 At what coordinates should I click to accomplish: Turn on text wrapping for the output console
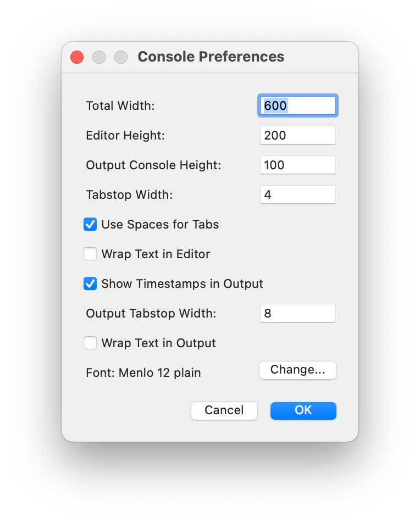90,343
